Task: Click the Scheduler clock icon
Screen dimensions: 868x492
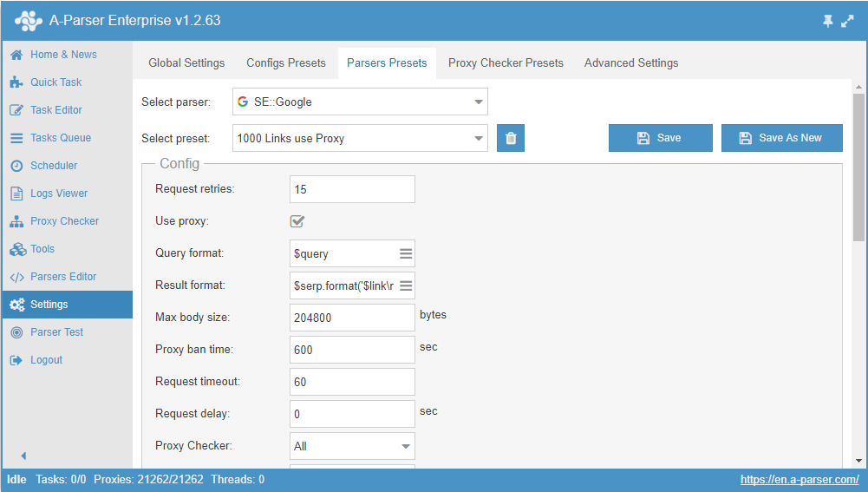Action: (x=16, y=166)
